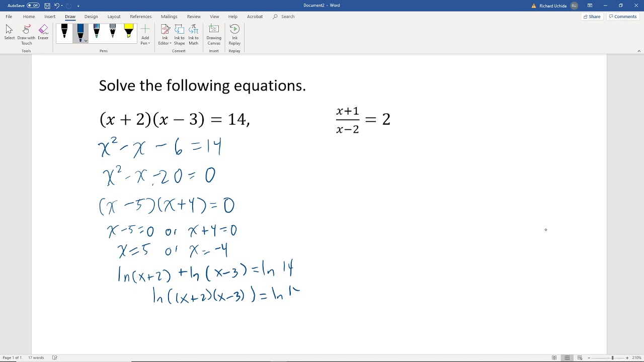Collapse the ribbon with the chevron
The image size is (644, 362).
click(x=639, y=51)
